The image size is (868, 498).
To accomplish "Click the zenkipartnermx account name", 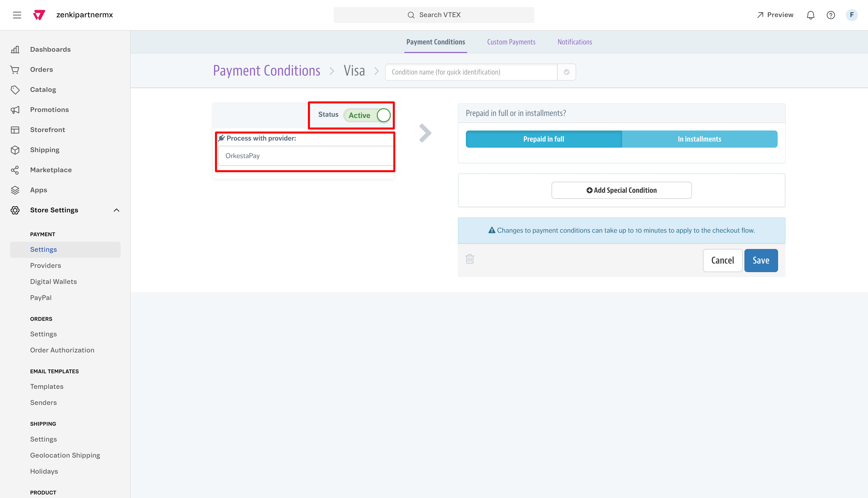I will 84,15.
